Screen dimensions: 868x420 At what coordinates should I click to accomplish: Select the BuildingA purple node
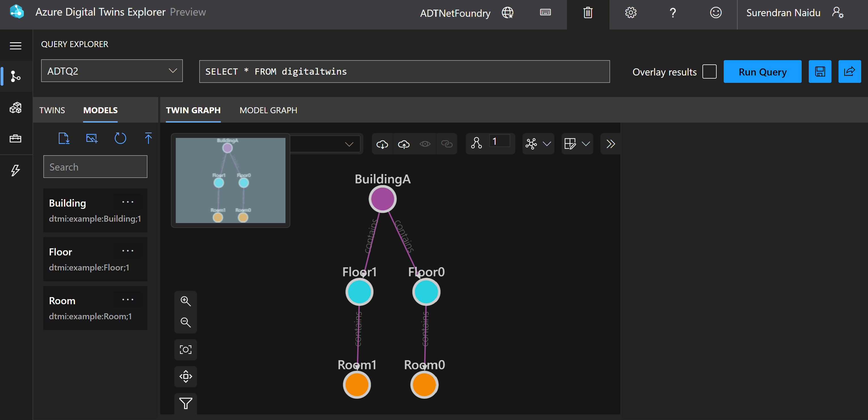[382, 199]
